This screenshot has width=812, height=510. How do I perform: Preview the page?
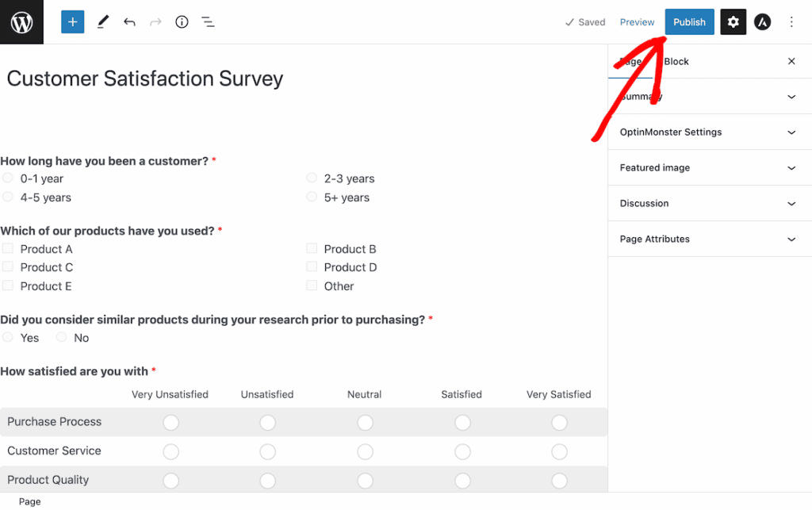[637, 21]
